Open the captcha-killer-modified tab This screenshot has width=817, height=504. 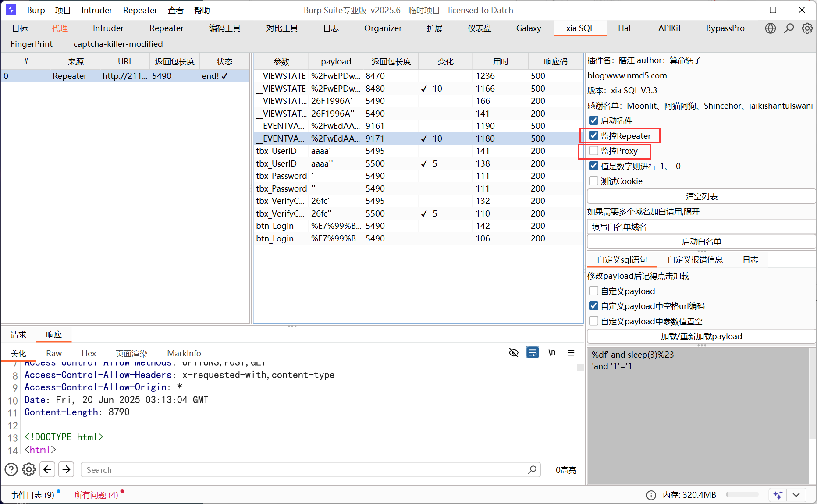[118, 44]
